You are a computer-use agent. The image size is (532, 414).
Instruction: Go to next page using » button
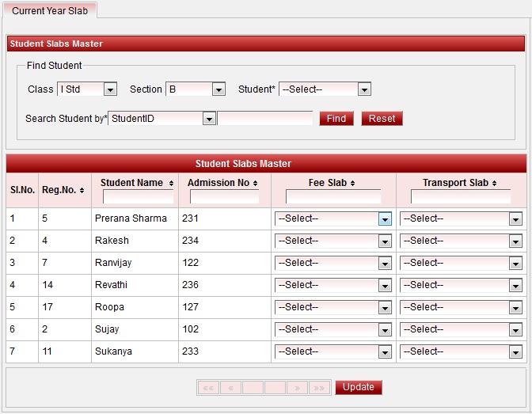pyautogui.click(x=297, y=388)
